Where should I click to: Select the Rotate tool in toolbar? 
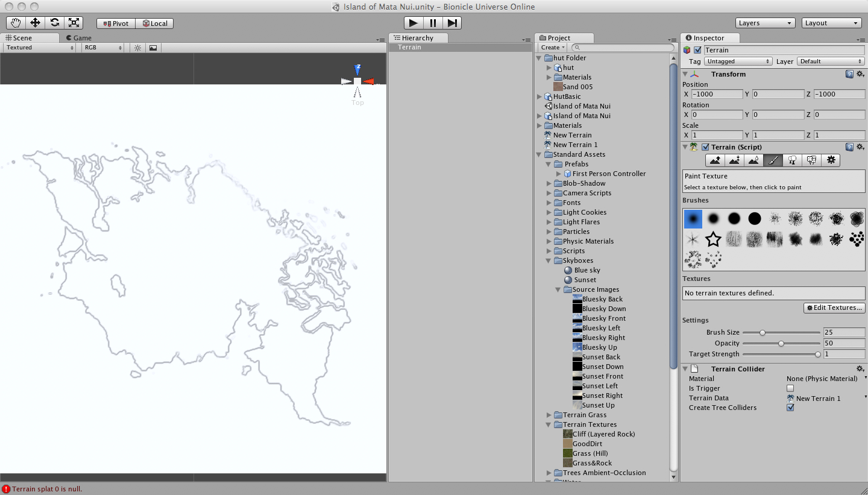pos(55,23)
